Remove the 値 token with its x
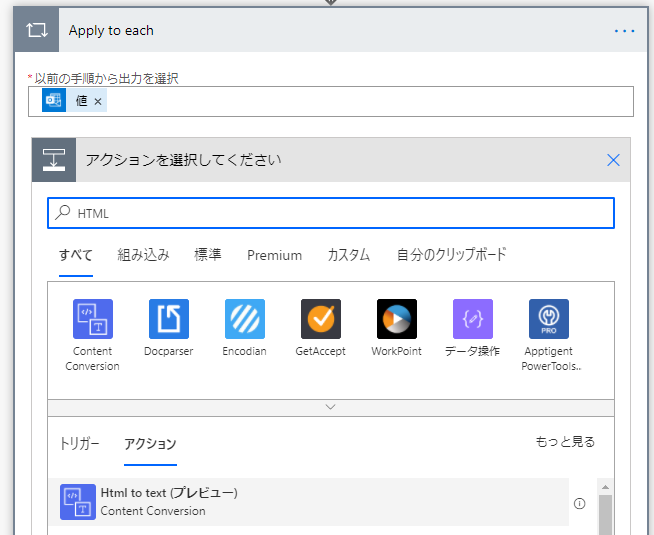Image resolution: width=654 pixels, height=535 pixels. click(x=98, y=101)
